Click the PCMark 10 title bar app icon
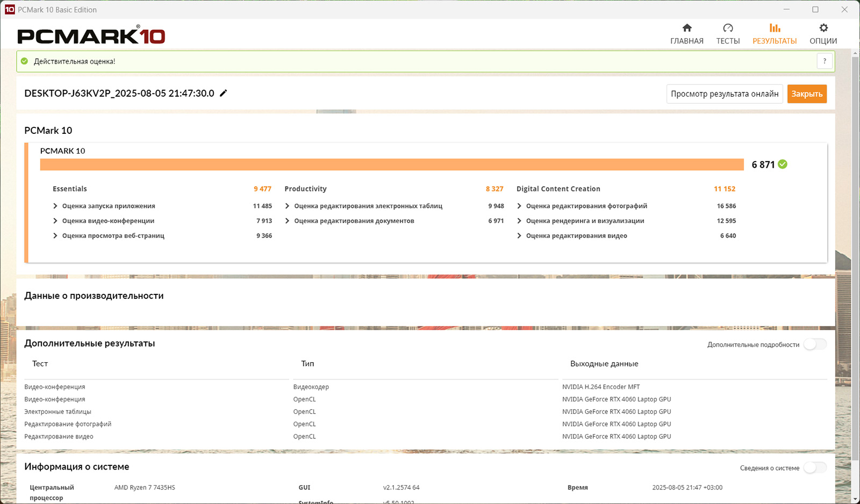 pos(10,10)
